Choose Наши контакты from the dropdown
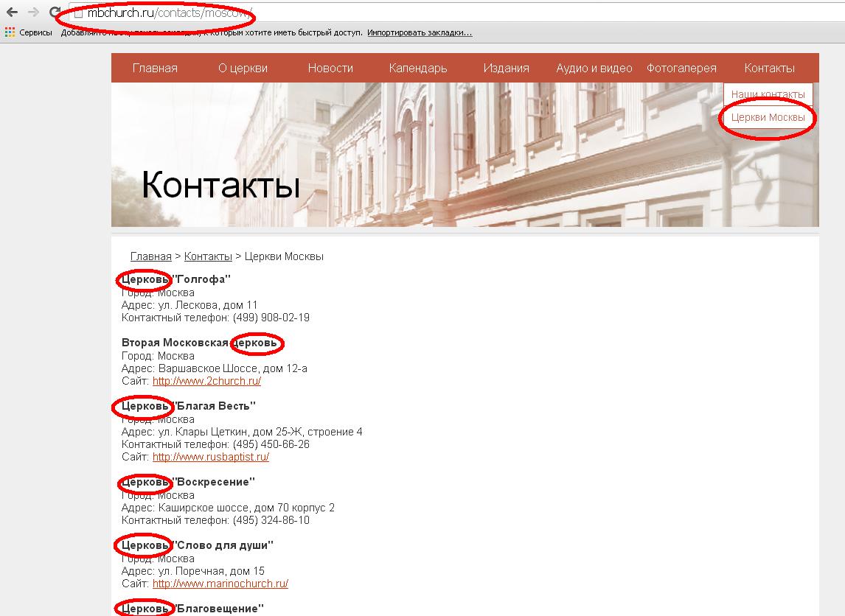This screenshot has width=845, height=616. [x=768, y=94]
